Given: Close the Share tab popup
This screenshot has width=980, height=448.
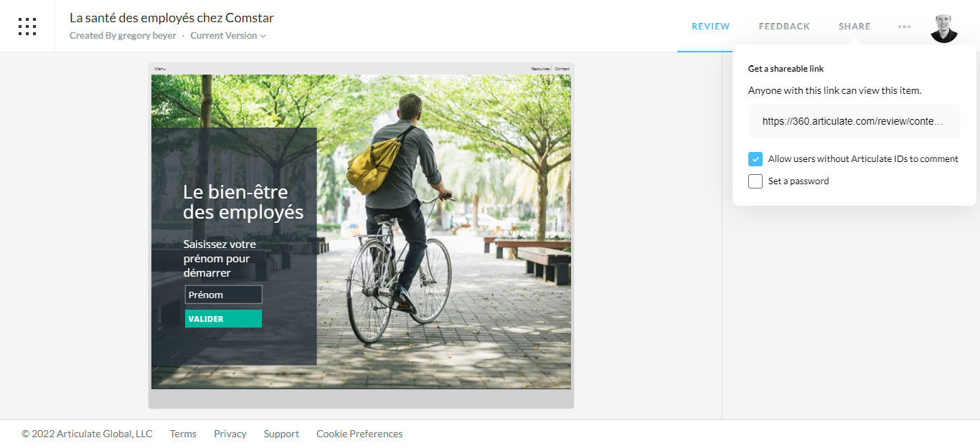Looking at the screenshot, I should [x=854, y=27].
